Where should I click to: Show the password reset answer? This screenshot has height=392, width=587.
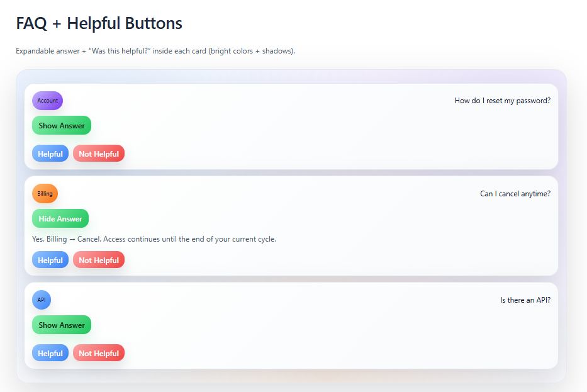[61, 125]
